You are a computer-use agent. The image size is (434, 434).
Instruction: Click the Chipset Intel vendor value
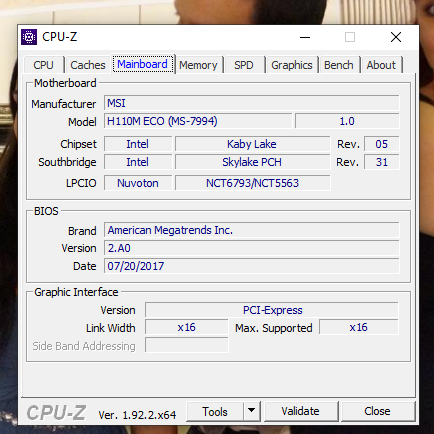[x=138, y=144]
